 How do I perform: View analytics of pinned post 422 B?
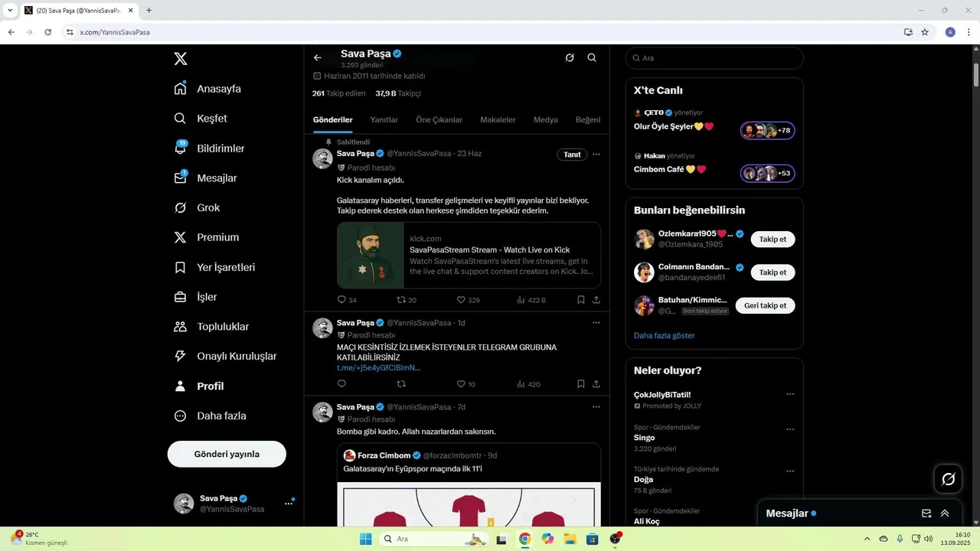coord(531,300)
